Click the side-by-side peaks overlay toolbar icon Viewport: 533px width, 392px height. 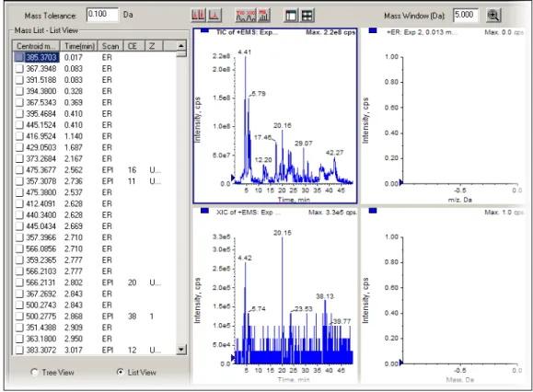pyautogui.click(x=198, y=15)
